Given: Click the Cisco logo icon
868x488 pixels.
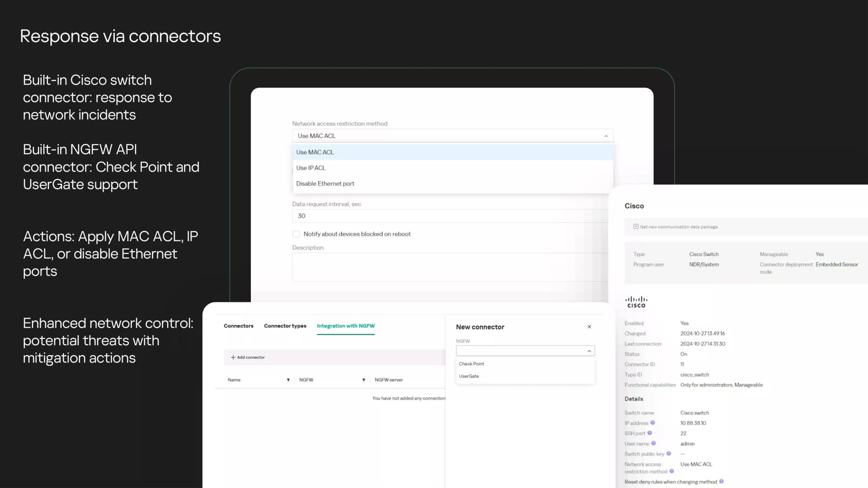Looking at the screenshot, I should point(636,302).
